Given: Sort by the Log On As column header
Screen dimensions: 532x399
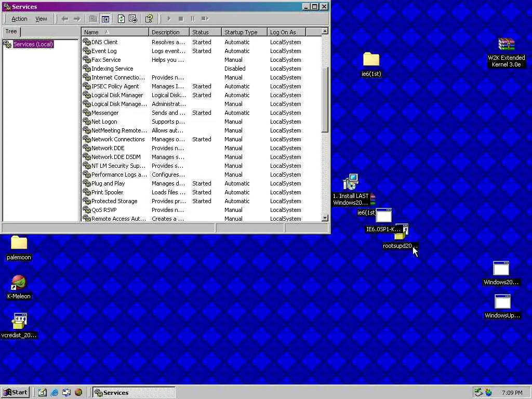Looking at the screenshot, I should point(286,32).
